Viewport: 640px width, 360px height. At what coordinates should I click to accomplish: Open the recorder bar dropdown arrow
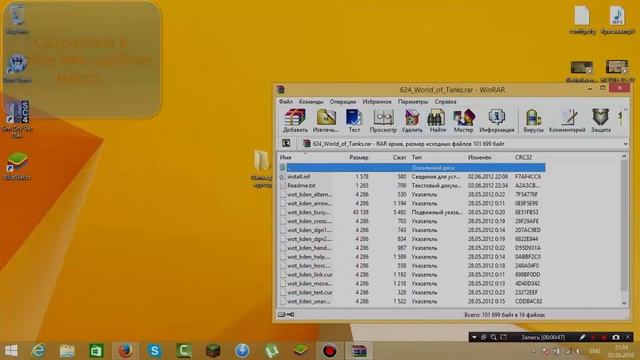point(474,337)
